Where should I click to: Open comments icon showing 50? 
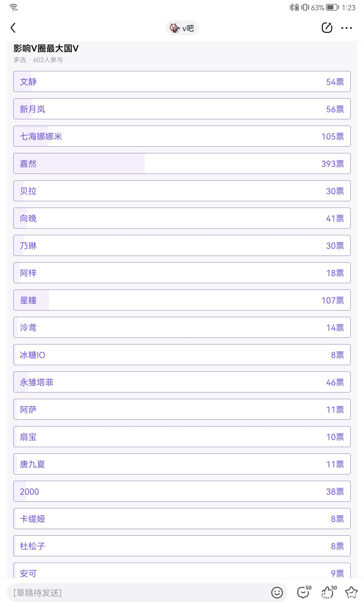304,592
